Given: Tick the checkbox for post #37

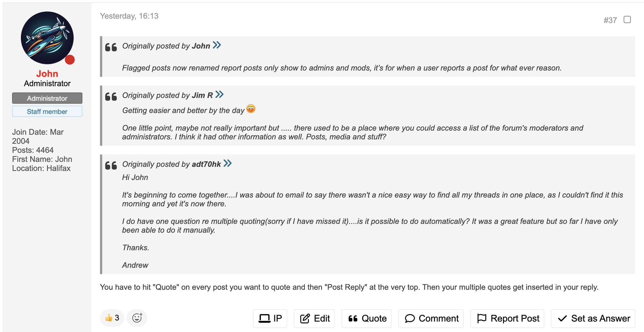Looking at the screenshot, I should point(627,20).
